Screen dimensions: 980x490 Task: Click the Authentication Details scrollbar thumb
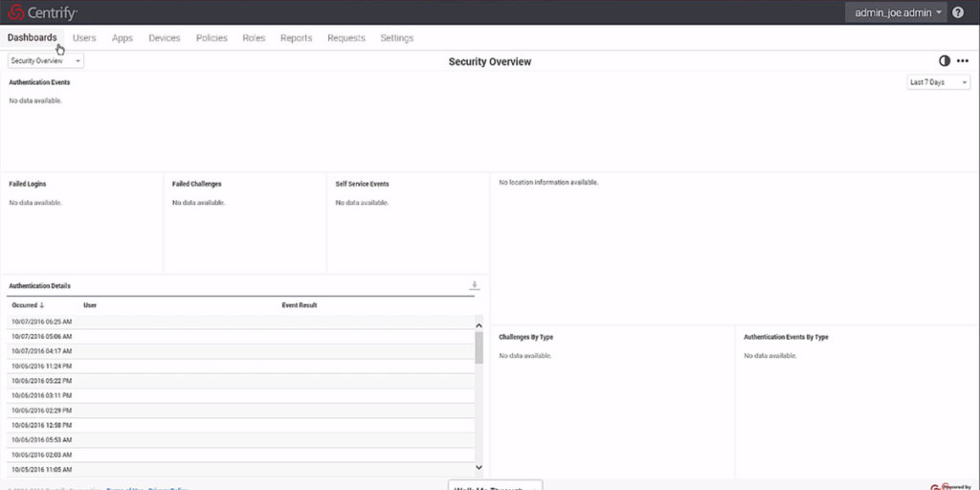point(479,347)
